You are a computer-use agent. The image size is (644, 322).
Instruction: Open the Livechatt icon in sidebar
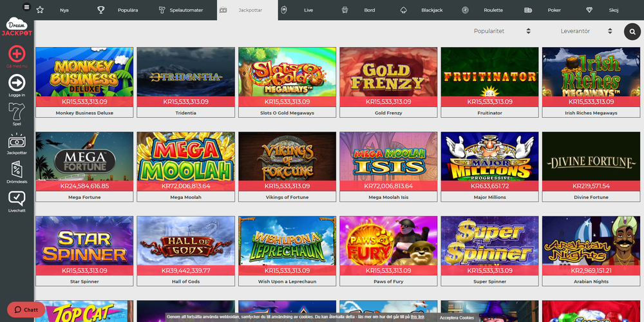click(x=17, y=198)
